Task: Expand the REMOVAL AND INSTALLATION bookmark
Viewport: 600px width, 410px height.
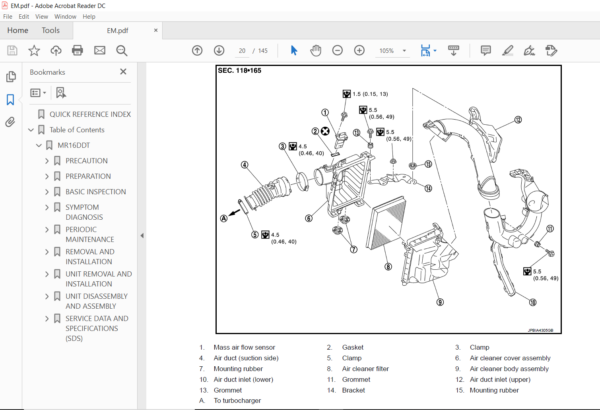Action: (x=47, y=252)
